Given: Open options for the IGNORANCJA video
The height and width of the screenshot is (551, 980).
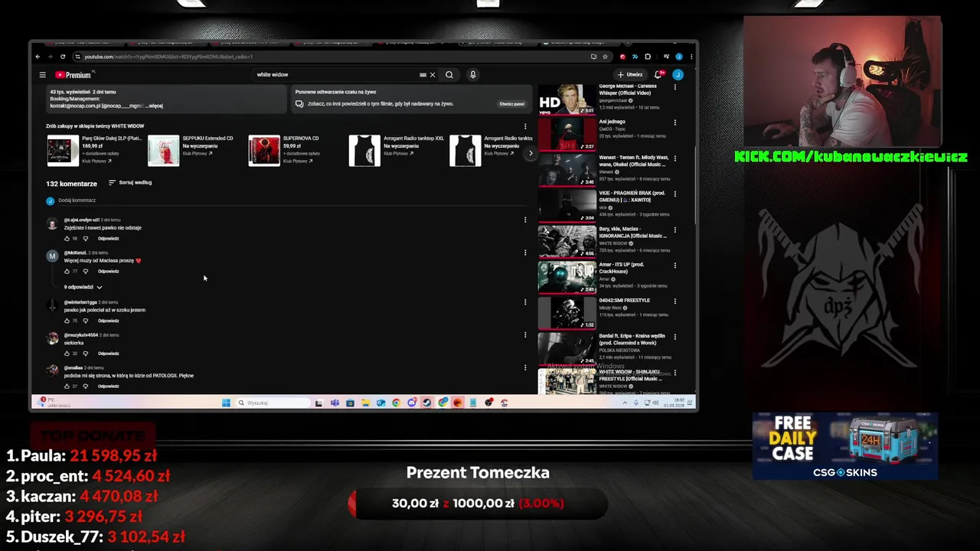Looking at the screenshot, I should pyautogui.click(x=675, y=230).
